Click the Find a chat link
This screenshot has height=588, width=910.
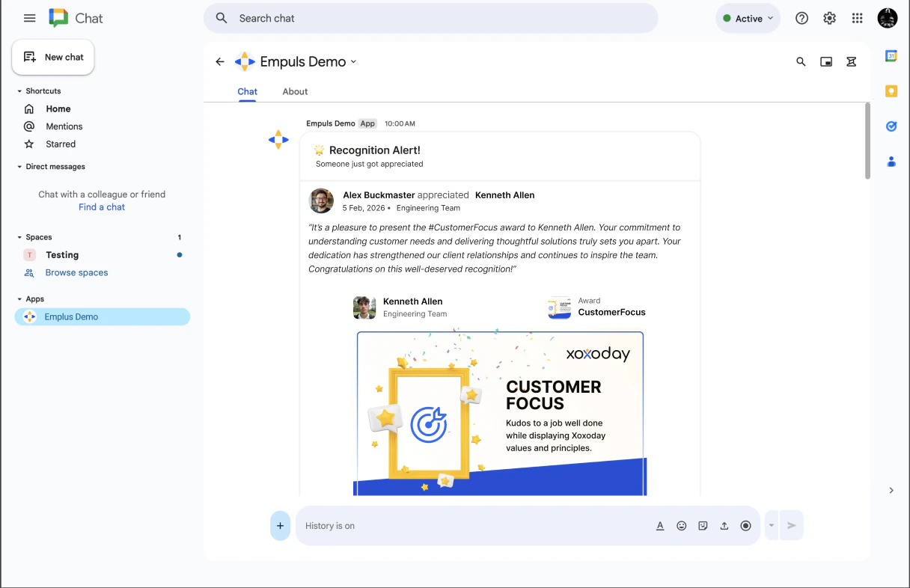point(102,207)
